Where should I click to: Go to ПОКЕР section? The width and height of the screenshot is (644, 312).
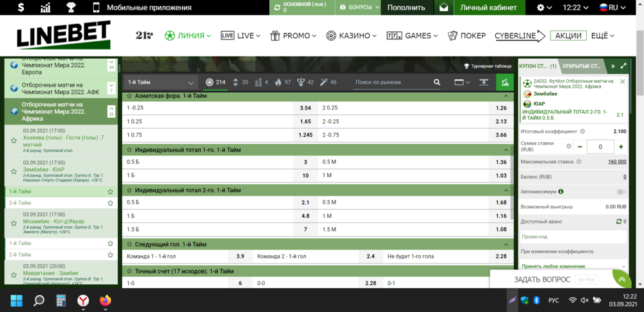(467, 35)
